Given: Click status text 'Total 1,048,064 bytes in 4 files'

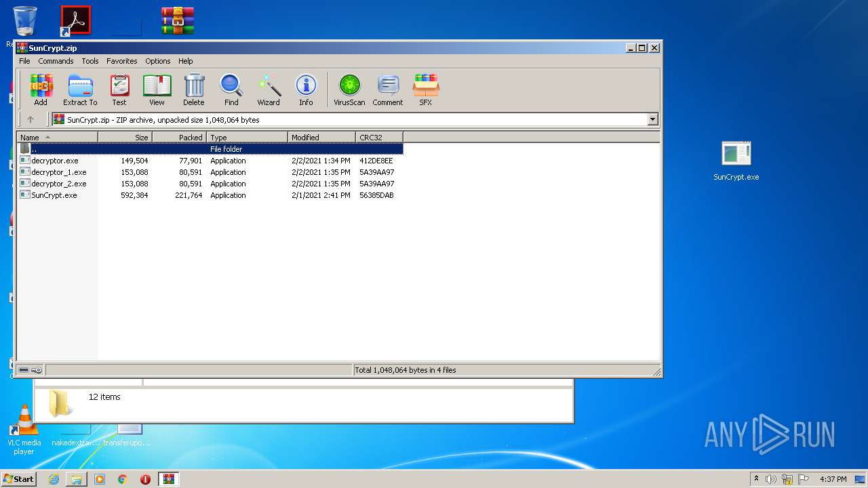Looking at the screenshot, I should tap(406, 370).
